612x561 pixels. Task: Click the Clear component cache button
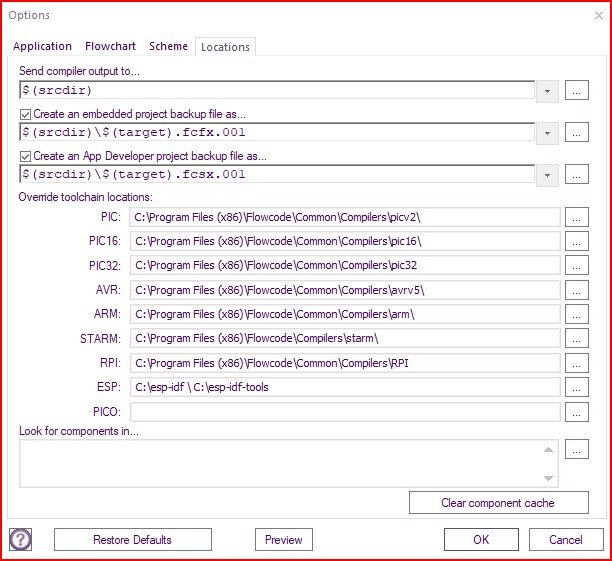point(498,502)
